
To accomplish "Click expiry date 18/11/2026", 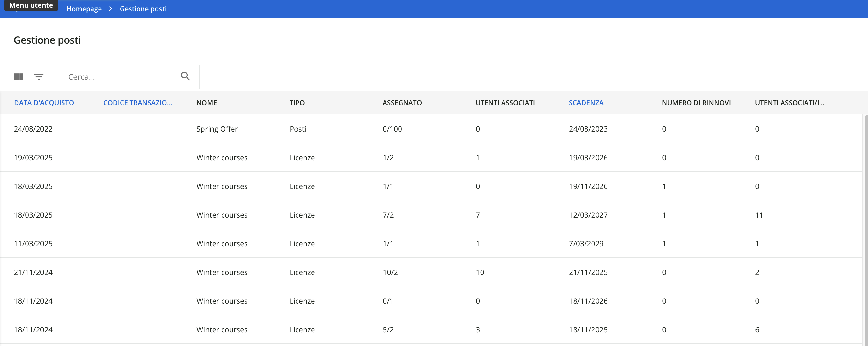I will [x=588, y=300].
